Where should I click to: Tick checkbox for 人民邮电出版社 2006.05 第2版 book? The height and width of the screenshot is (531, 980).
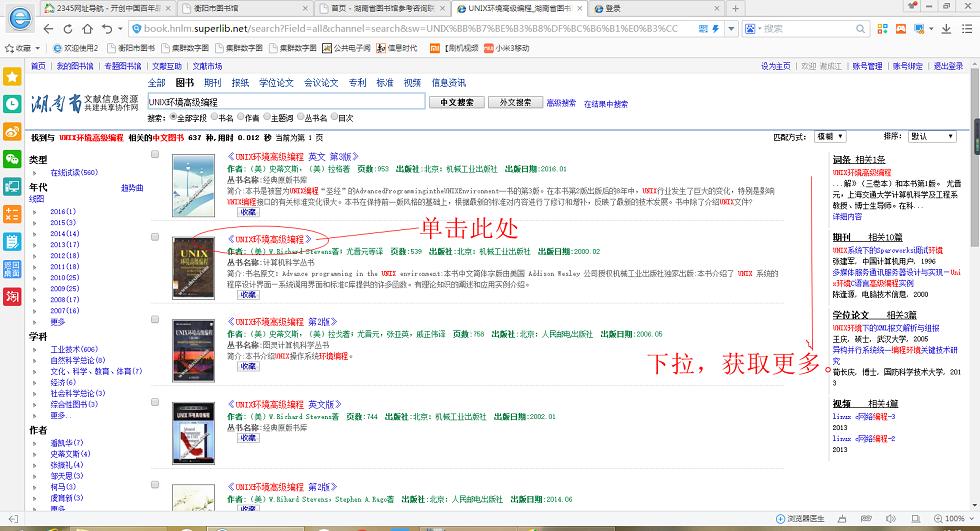click(x=155, y=319)
